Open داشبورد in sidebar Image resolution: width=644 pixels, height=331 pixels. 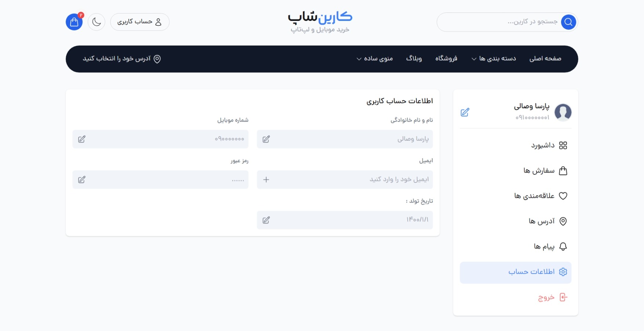click(516, 145)
